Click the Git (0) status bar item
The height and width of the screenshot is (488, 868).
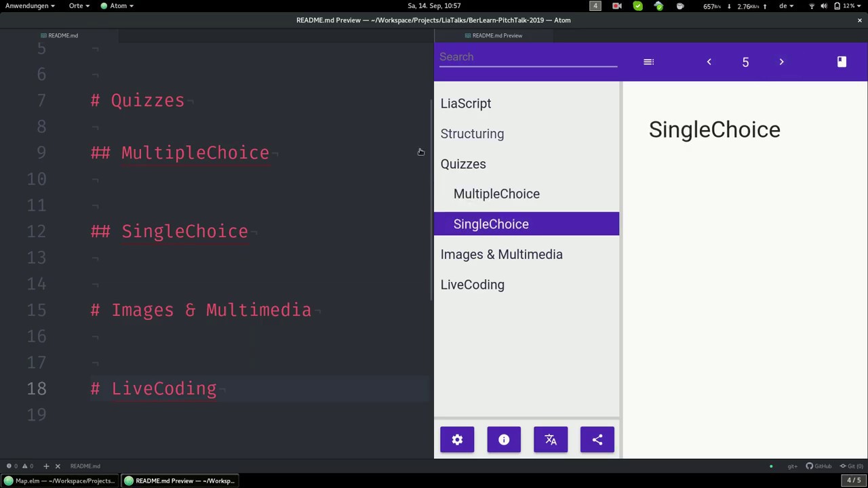852,466
